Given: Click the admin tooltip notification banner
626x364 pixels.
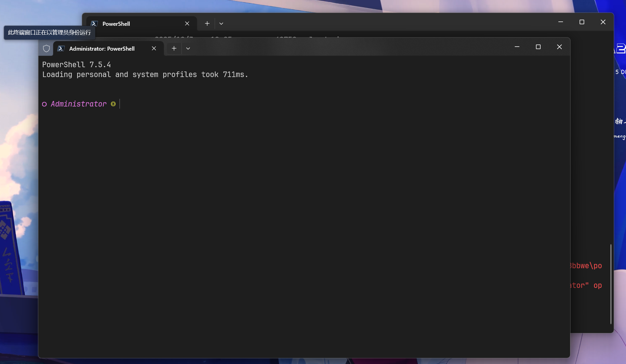Looking at the screenshot, I should coord(49,32).
